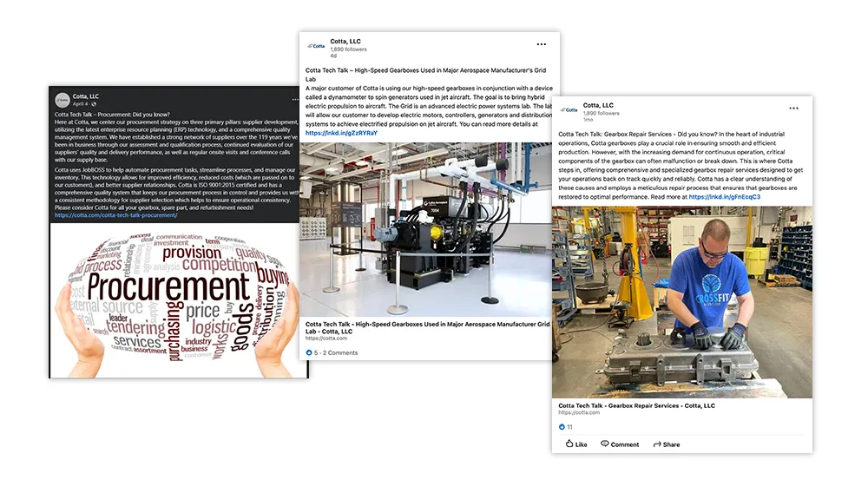Open the Gearbox Repair Services - Cotta, LLC article title
The width and height of the screenshot is (868, 480).
(x=636, y=405)
